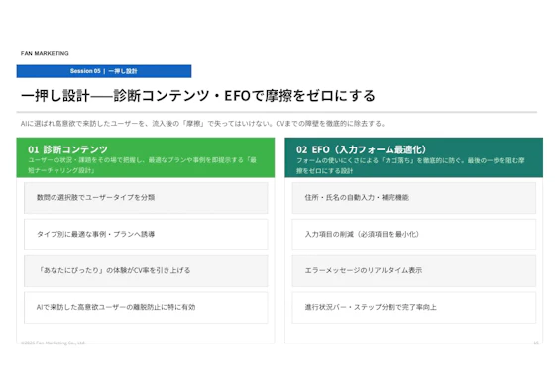Click the subtitle starting AIに選ばれ高意欲で来訪

click(x=203, y=124)
